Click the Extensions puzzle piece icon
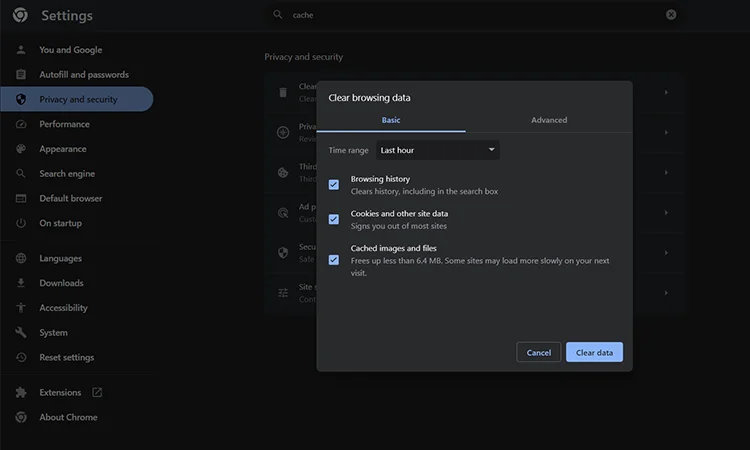Screen dimensions: 750x450 tap(21, 393)
